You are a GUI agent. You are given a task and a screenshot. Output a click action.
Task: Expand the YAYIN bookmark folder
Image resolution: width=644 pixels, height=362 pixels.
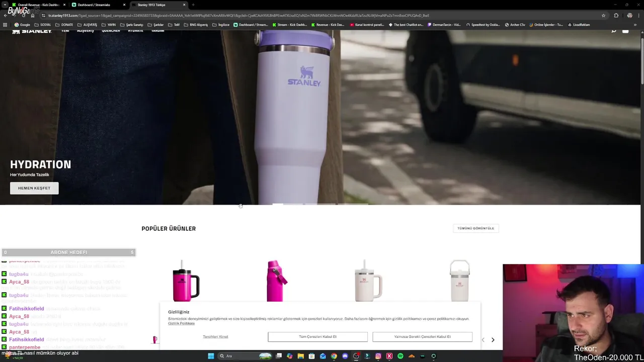pyautogui.click(x=109, y=25)
